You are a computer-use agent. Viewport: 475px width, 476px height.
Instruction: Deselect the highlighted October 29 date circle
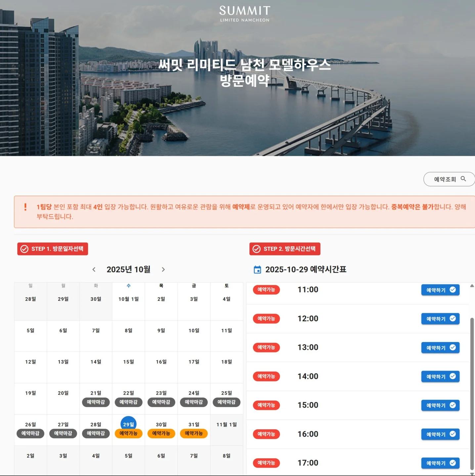(128, 424)
